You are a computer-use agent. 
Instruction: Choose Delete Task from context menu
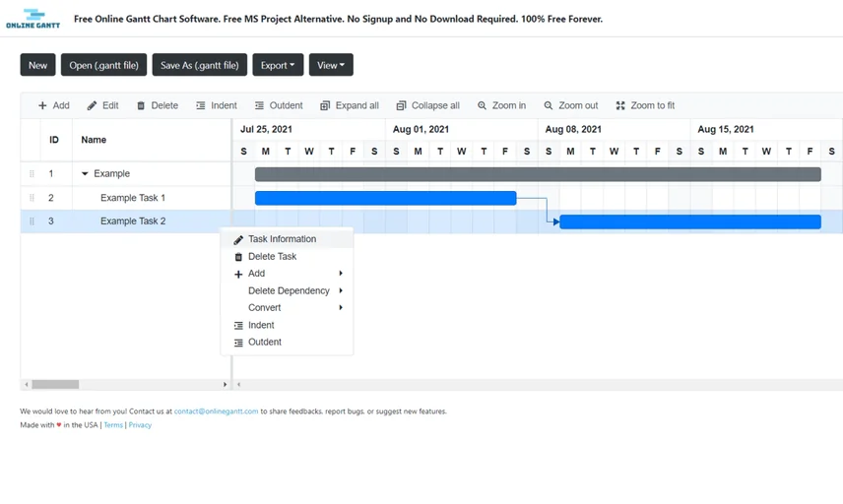point(288,256)
